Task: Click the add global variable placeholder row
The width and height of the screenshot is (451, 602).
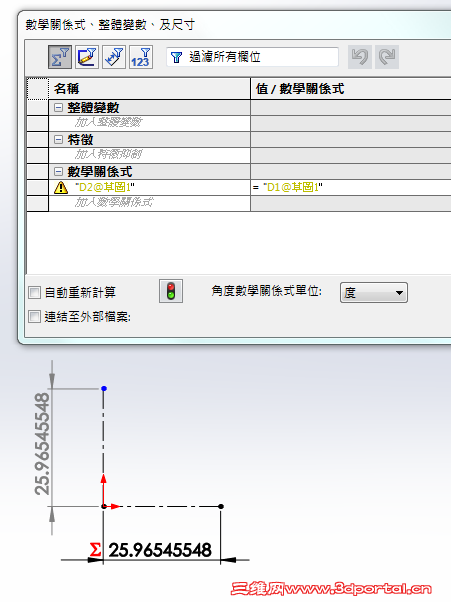Action: [x=149, y=123]
